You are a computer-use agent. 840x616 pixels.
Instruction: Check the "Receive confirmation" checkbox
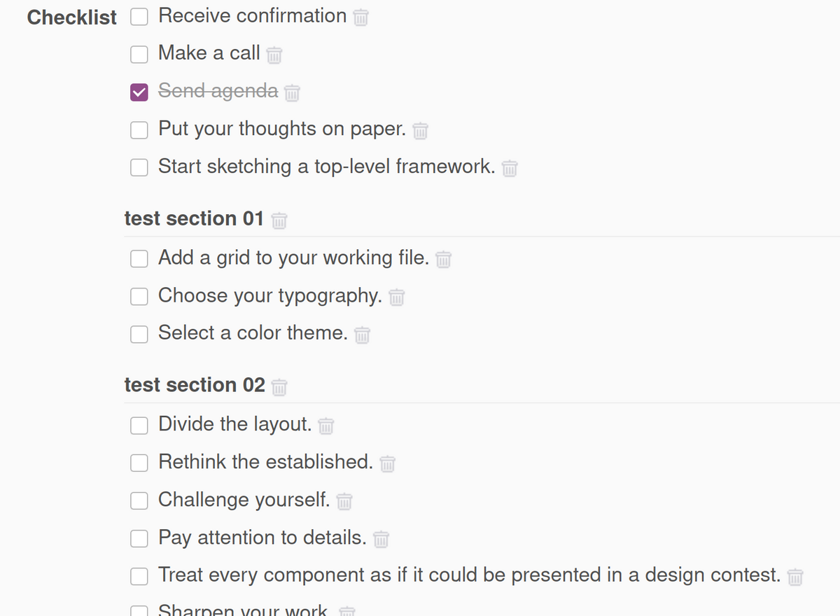pyautogui.click(x=139, y=17)
